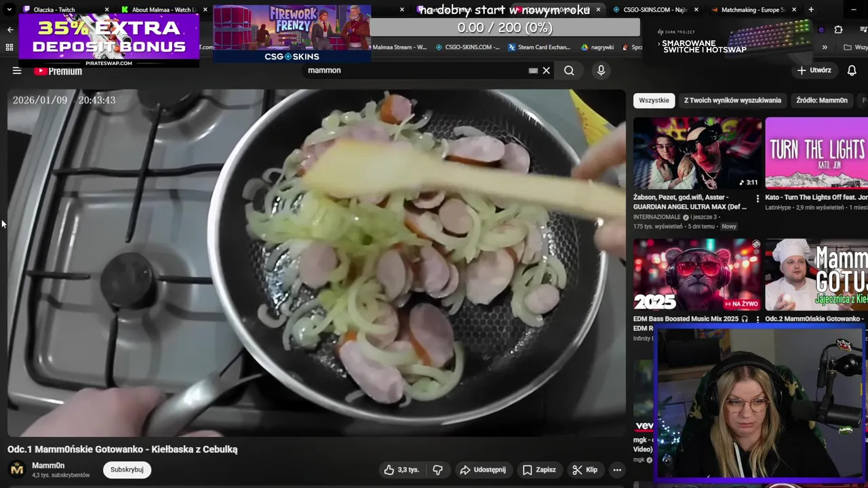Open the Kato Turn The Lights Off thumbnail
868x488 pixels.
point(816,153)
